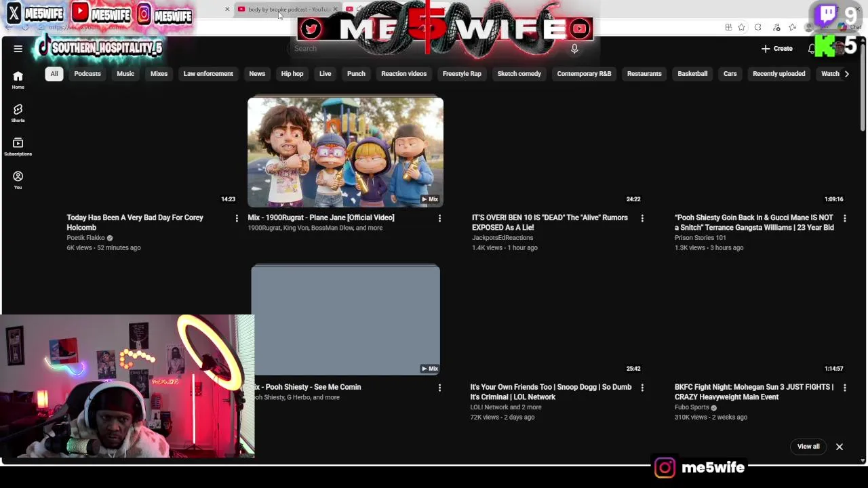The height and width of the screenshot is (488, 868).
Task: Select the Sketch comedy chip
Action: [519, 74]
